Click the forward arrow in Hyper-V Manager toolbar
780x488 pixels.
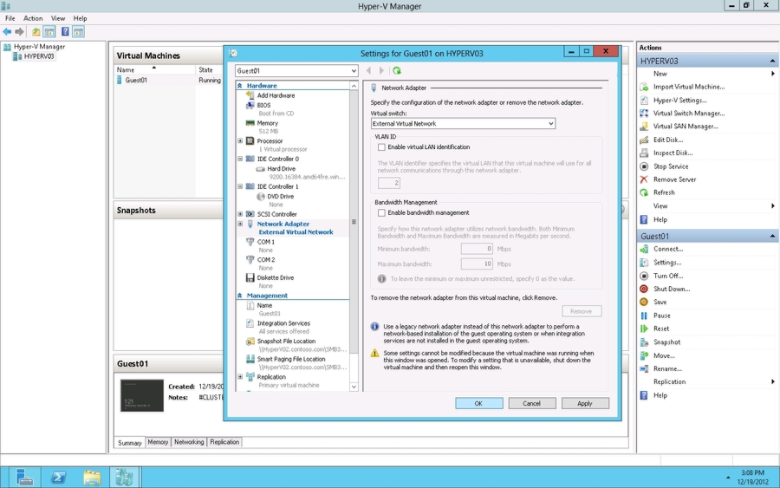(19, 32)
